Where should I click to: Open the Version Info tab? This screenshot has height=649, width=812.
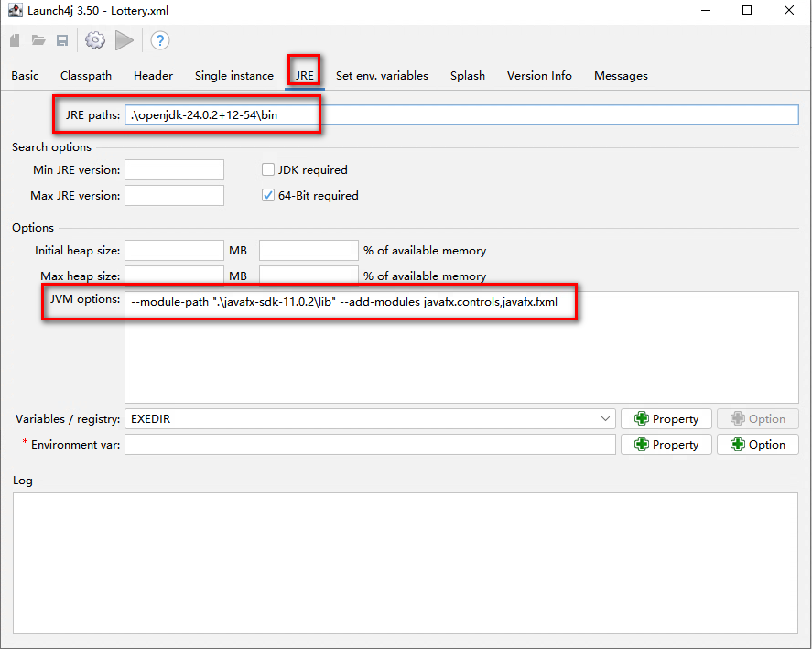(x=539, y=76)
